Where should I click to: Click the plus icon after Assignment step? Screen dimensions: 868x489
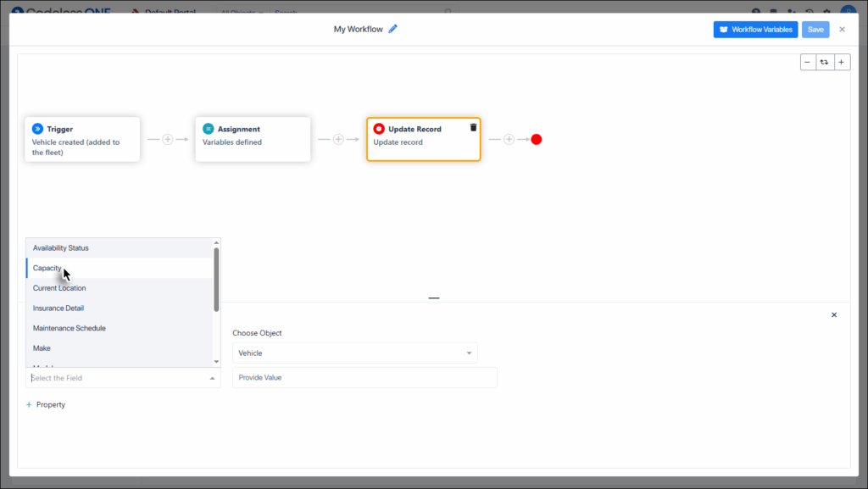[338, 138]
